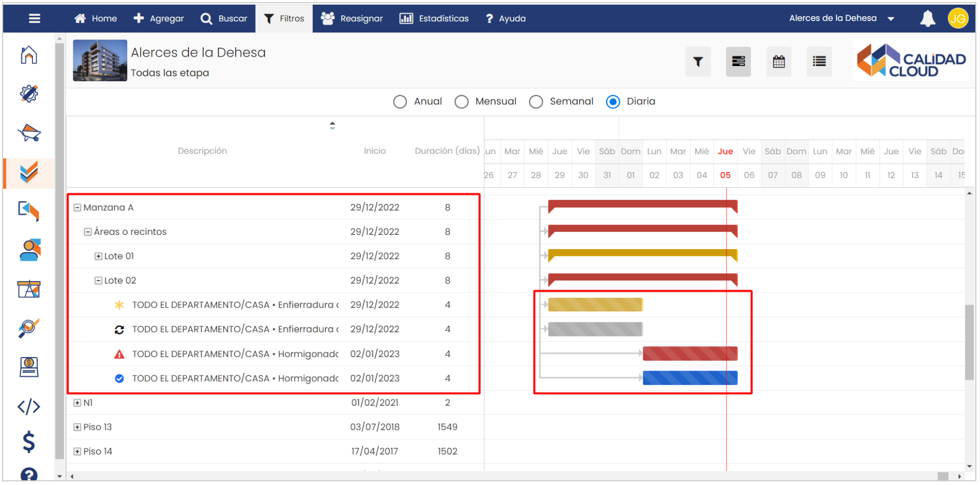980x485 pixels.
Task: Expand the Piso 13 row
Action: pyautogui.click(x=78, y=427)
